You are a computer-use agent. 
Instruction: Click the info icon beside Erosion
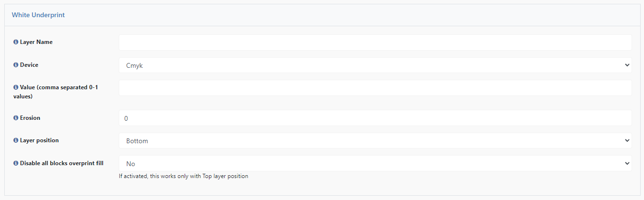pyautogui.click(x=16, y=117)
